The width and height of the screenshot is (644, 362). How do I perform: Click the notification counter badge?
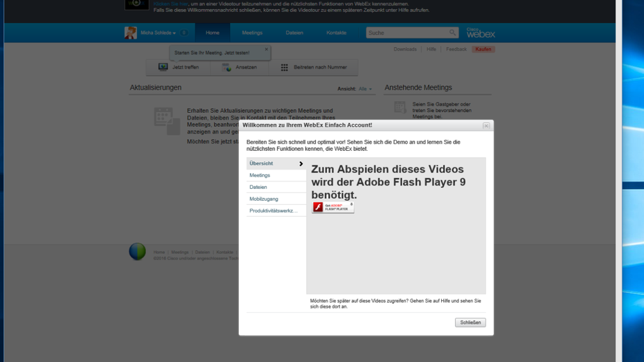pyautogui.click(x=184, y=33)
